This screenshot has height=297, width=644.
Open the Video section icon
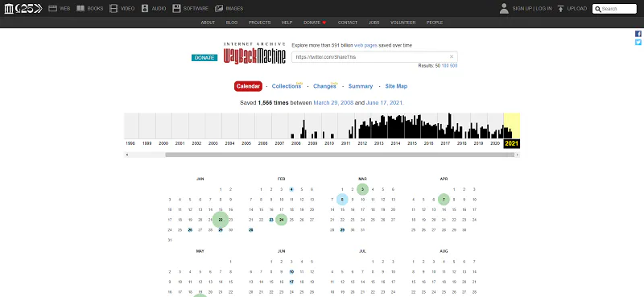click(x=114, y=8)
